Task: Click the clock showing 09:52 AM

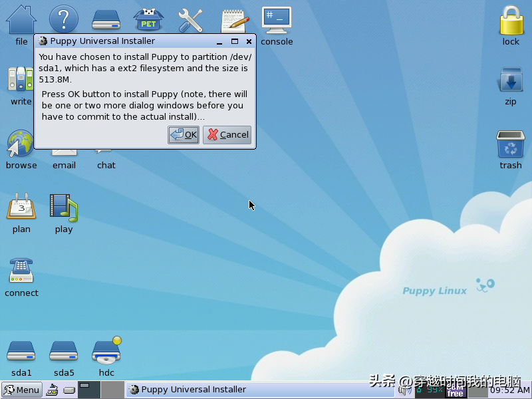Action: point(509,390)
